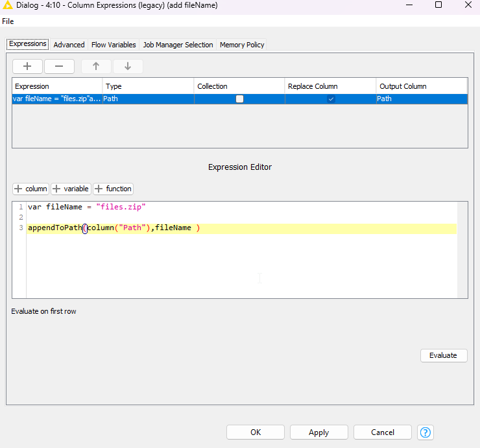
Task: Insert a function via + function button
Action: [x=114, y=189]
